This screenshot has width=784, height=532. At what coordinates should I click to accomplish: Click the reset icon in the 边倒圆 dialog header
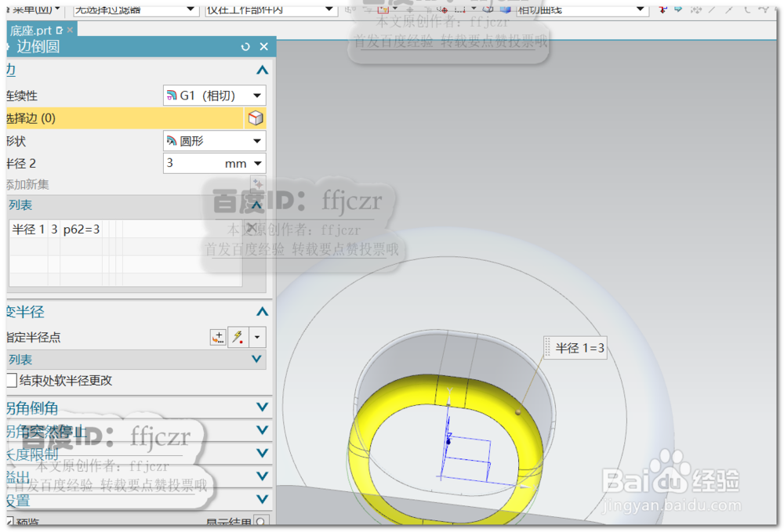point(245,47)
